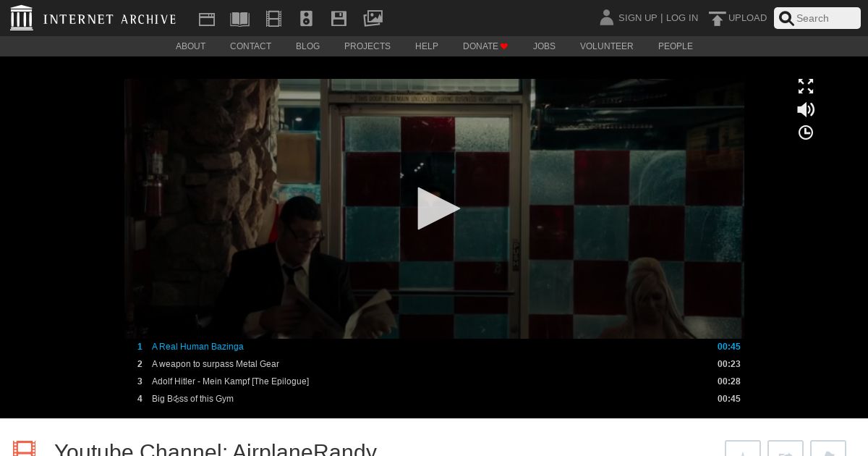
Task: Open the Internet Archive home logo
Action: tap(93, 18)
